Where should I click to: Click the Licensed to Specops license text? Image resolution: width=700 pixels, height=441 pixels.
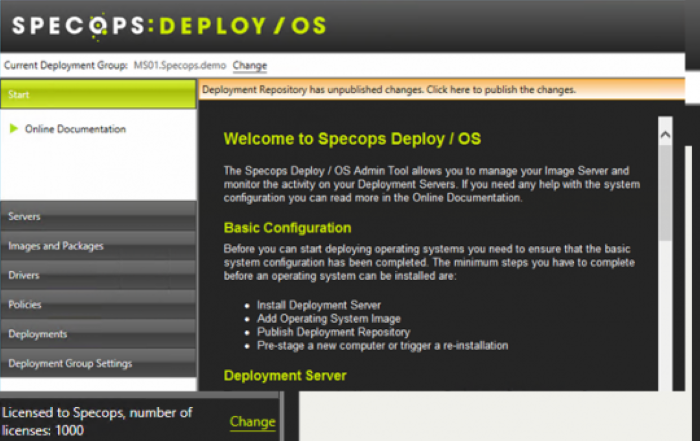click(x=97, y=421)
